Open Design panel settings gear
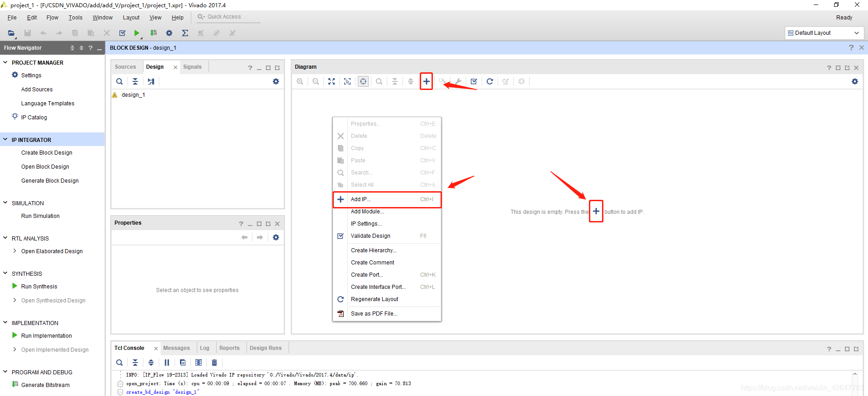The image size is (868, 396). coord(276,81)
